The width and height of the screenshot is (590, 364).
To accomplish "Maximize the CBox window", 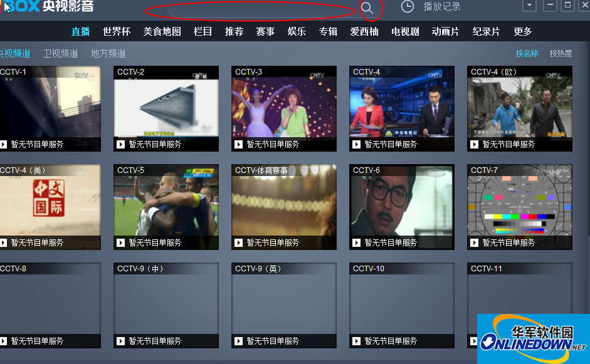I will (568, 6).
